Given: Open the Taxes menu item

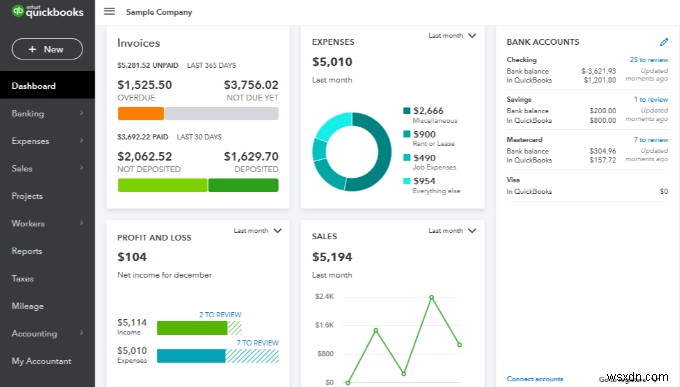Looking at the screenshot, I should [x=23, y=279].
